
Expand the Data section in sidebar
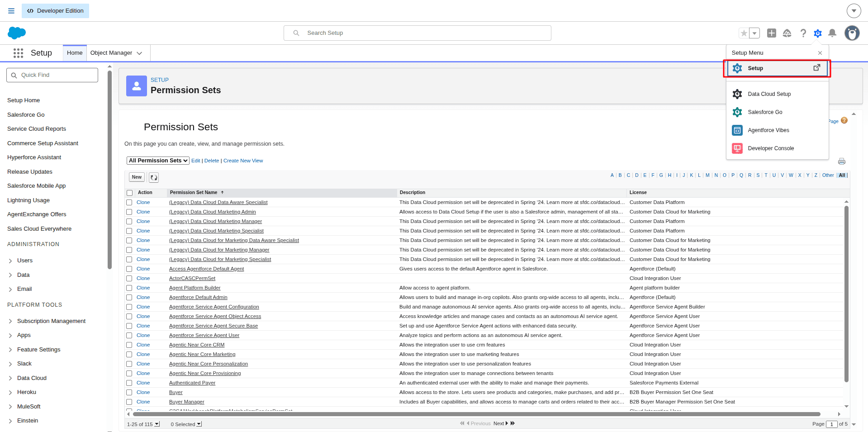click(10, 275)
